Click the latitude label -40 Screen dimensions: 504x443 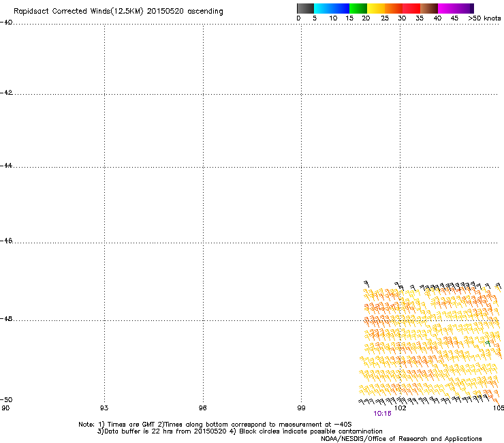tap(6, 22)
